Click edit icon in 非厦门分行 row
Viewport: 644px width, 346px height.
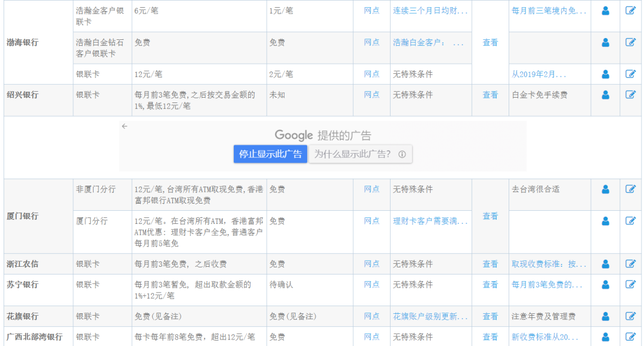[x=630, y=189]
